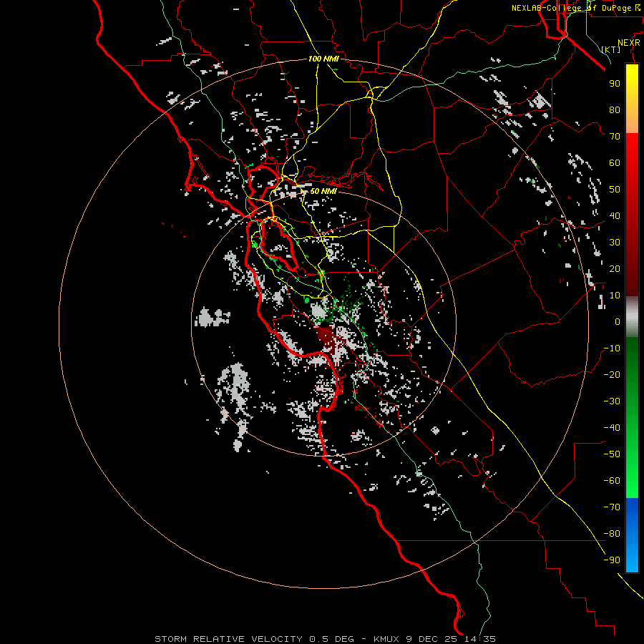Click the 100 NMI range ring label
Screen dimensions: 644x644
[323, 59]
